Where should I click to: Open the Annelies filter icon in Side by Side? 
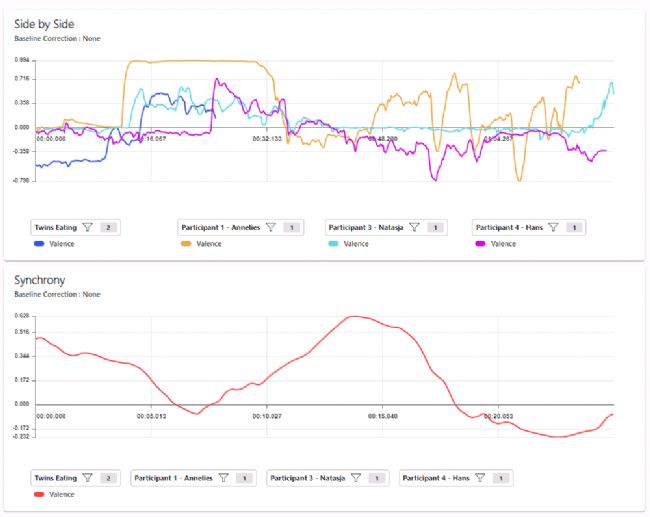(x=270, y=228)
